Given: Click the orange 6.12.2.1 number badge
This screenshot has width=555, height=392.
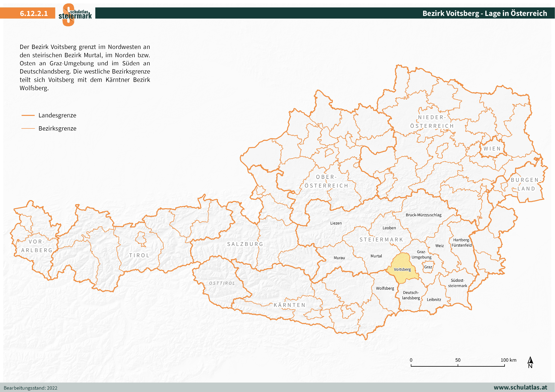Looking at the screenshot, I should click(x=34, y=13).
